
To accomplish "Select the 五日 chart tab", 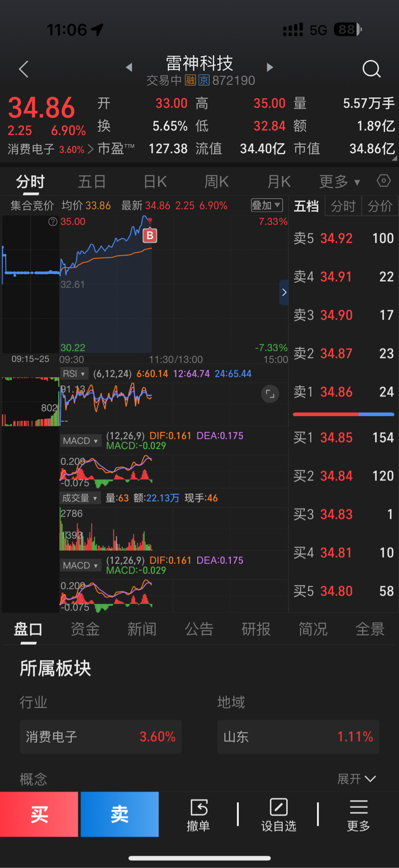I will pos(92,182).
